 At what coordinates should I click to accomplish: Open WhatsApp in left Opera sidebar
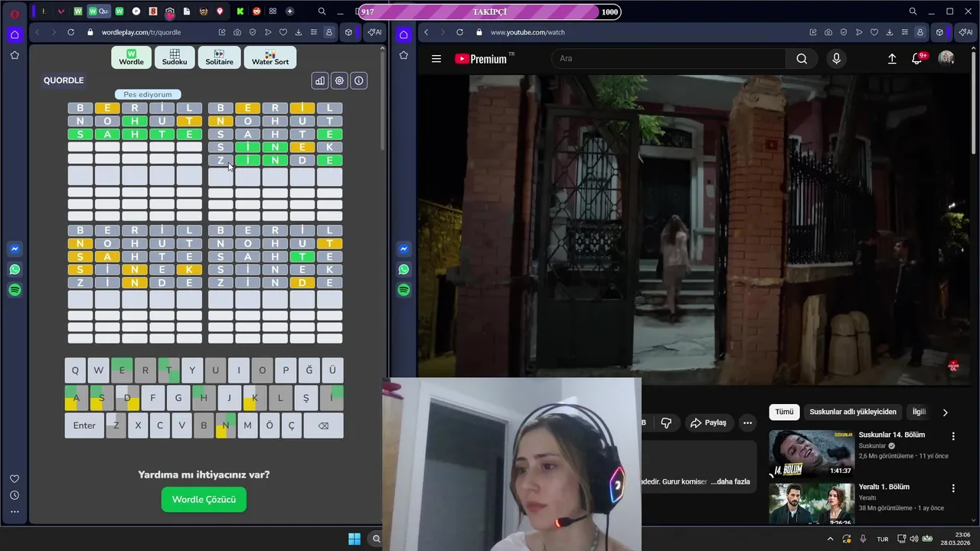point(15,269)
